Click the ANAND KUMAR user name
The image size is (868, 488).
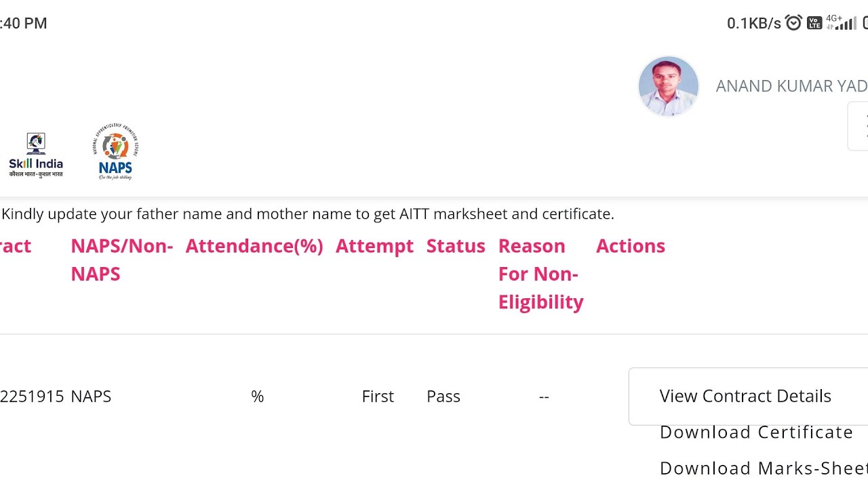(792, 86)
